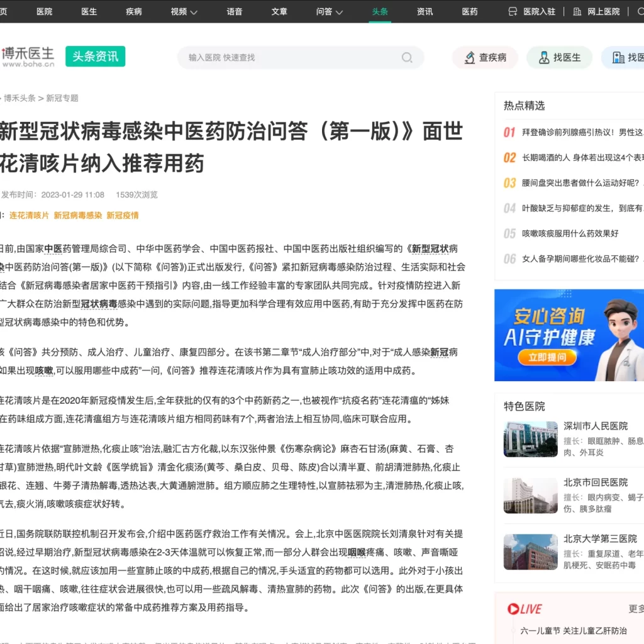Click the search magnifier icon
Image resolution: width=644 pixels, height=644 pixels.
click(x=407, y=58)
